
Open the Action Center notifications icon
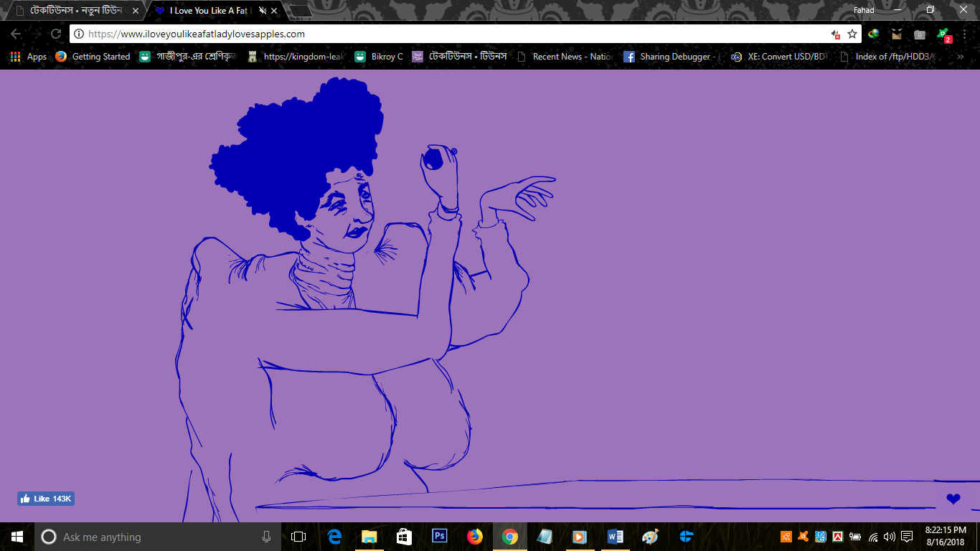tap(907, 537)
